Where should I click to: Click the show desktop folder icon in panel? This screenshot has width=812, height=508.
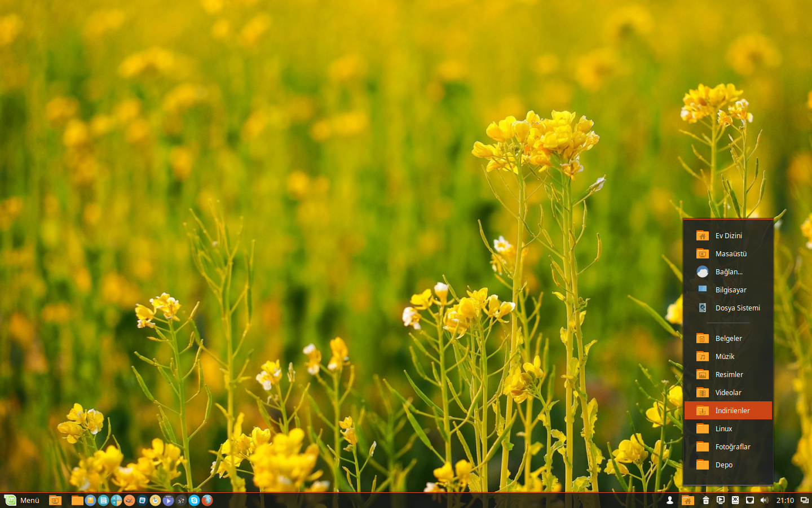[55, 500]
